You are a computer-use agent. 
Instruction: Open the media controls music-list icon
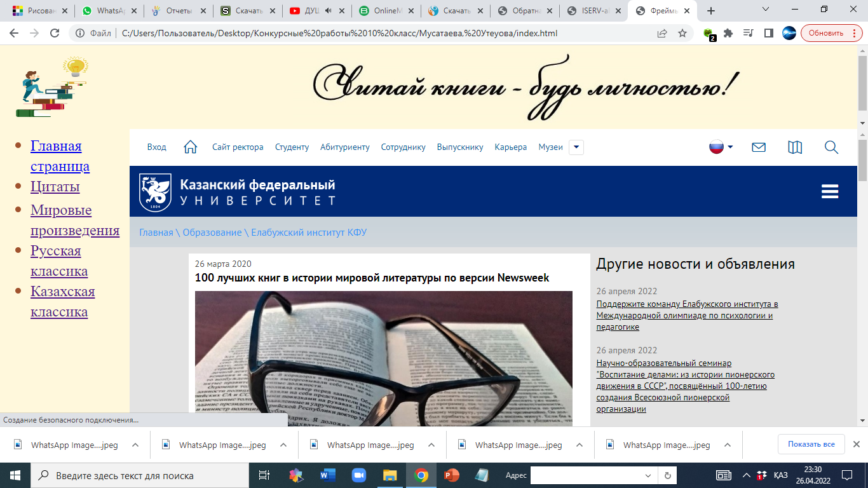749,33
